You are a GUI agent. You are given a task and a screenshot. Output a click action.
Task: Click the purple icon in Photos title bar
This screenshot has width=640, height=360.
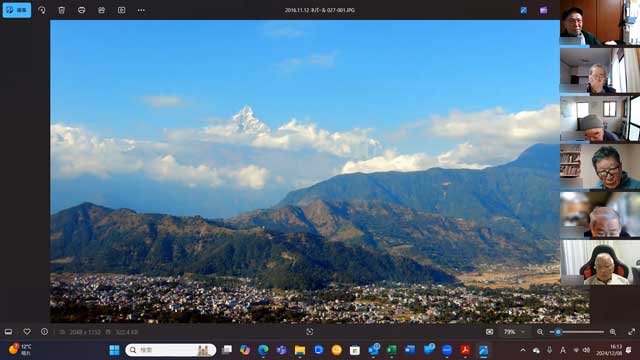point(543,10)
